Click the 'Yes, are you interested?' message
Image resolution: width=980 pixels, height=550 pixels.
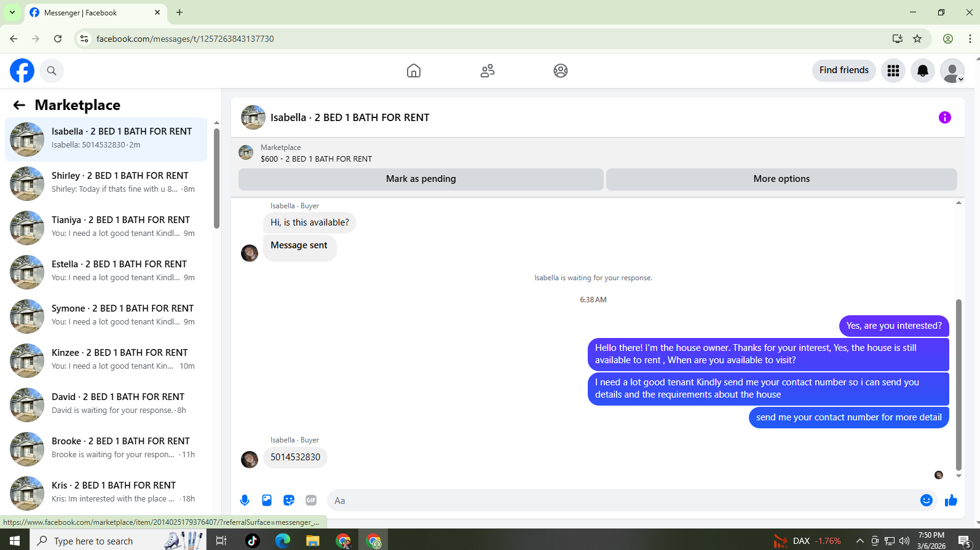pos(894,326)
